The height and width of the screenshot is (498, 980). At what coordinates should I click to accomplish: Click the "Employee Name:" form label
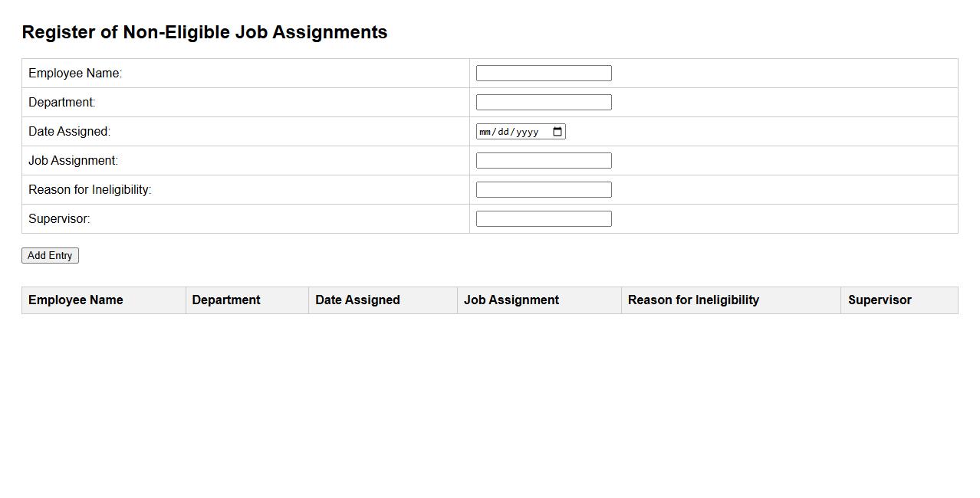click(75, 74)
